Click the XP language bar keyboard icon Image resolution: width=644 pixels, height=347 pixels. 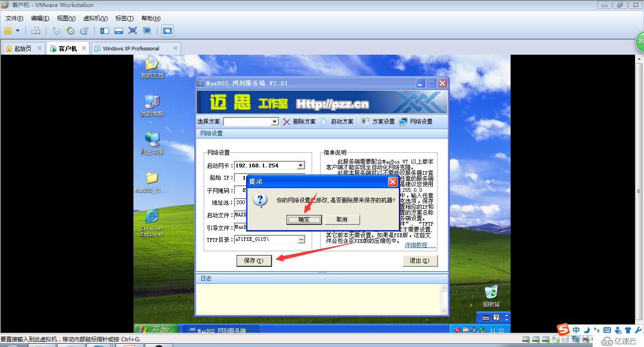[x=486, y=318]
